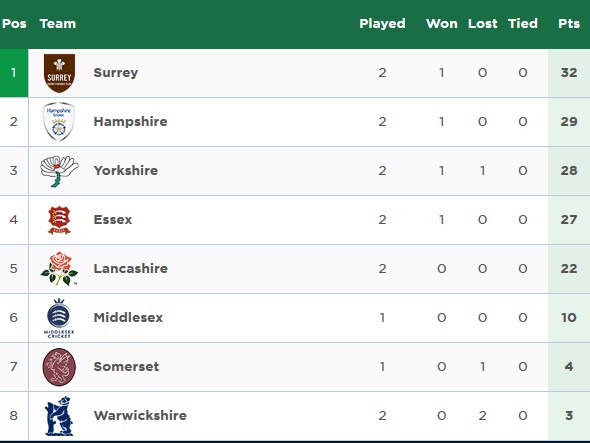
Task: Click the Team column header
Action: coord(58,24)
